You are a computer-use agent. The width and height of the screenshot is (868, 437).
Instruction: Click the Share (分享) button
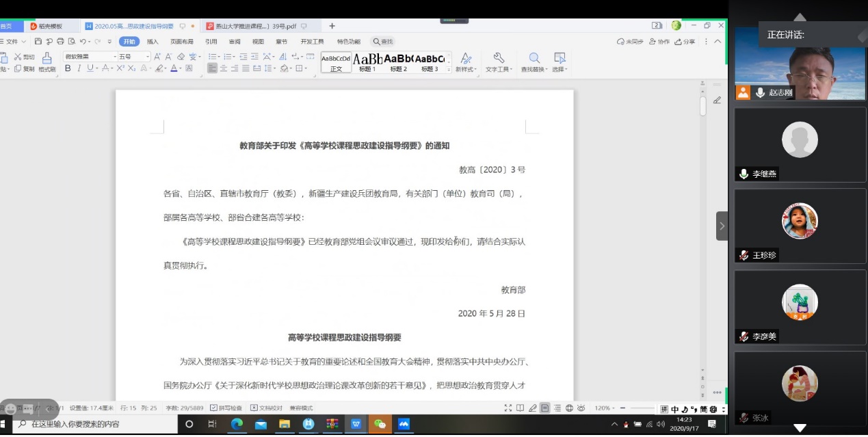coord(685,42)
